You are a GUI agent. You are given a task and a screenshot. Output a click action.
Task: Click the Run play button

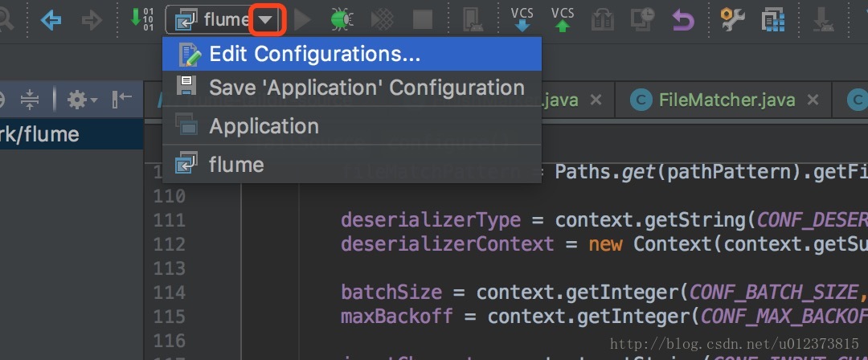tap(302, 20)
